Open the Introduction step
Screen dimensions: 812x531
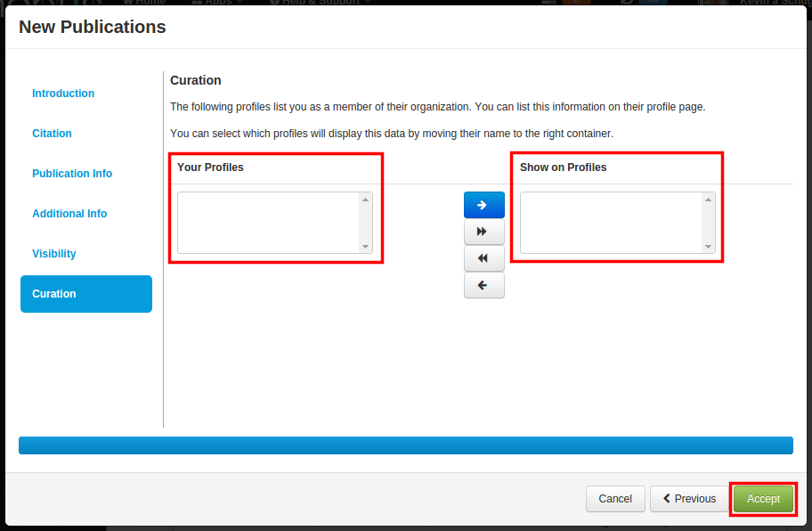(x=63, y=94)
